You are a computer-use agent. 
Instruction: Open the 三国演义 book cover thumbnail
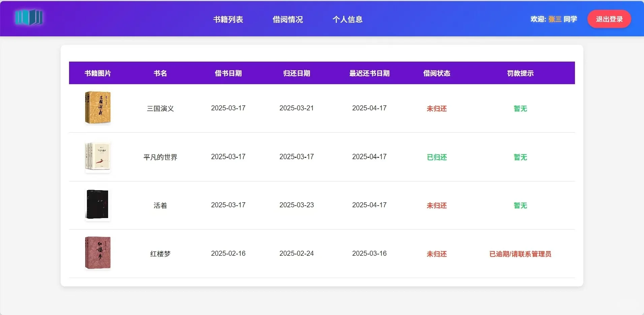tap(98, 108)
